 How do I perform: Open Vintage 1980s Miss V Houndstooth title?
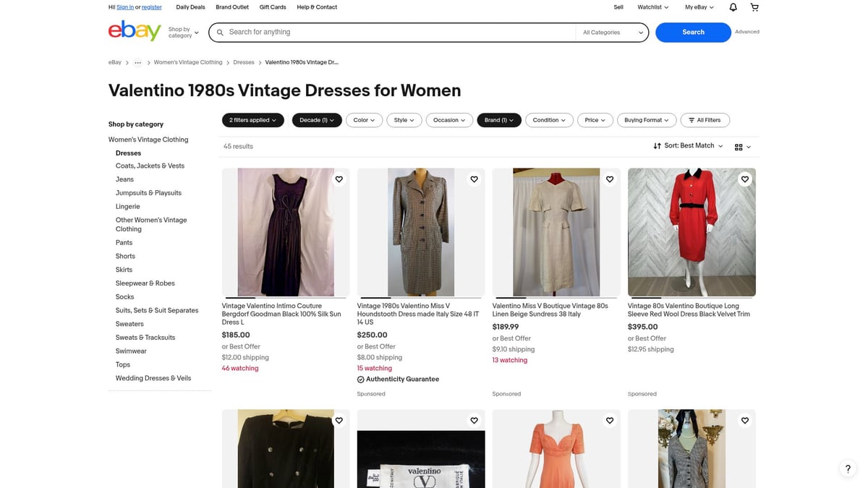(418, 314)
